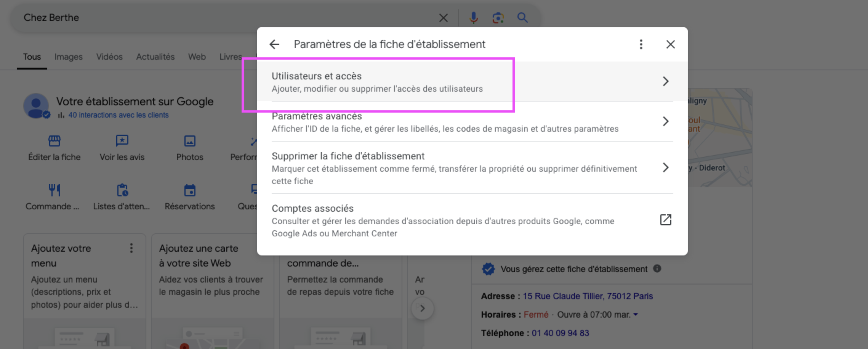
Task: Open address link 15 Rue Claude Tillier
Action: coord(588,296)
